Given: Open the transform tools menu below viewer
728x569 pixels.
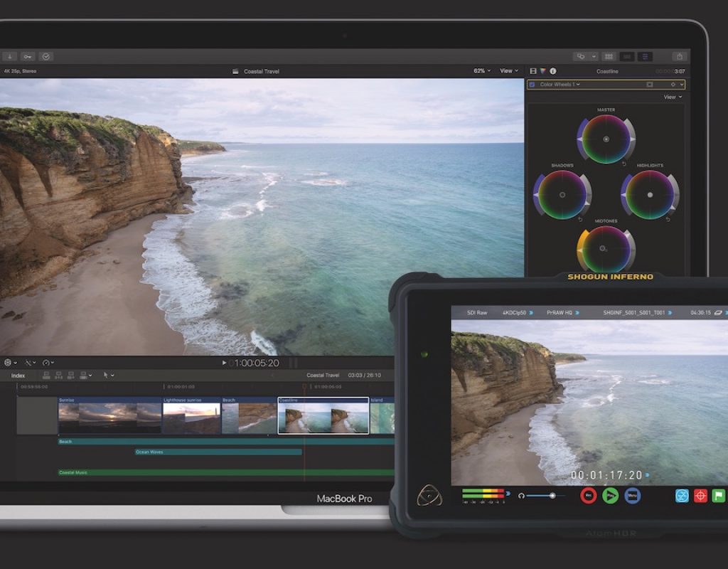Looking at the screenshot, I should click(x=10, y=362).
